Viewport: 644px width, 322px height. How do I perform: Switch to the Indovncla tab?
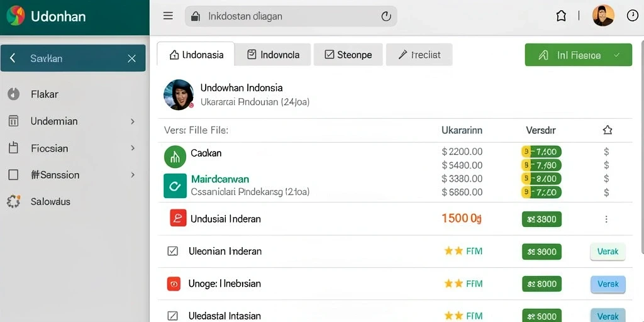coord(273,55)
